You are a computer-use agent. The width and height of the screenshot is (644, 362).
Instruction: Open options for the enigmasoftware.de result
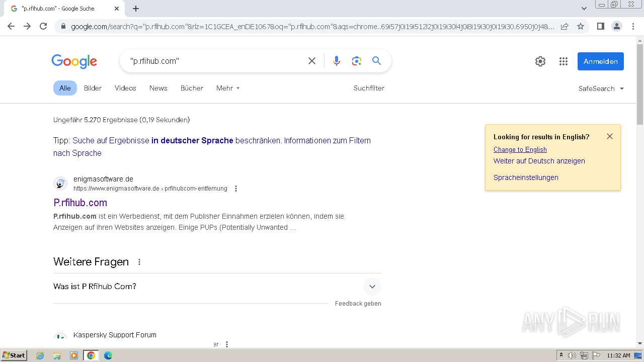[x=236, y=189]
